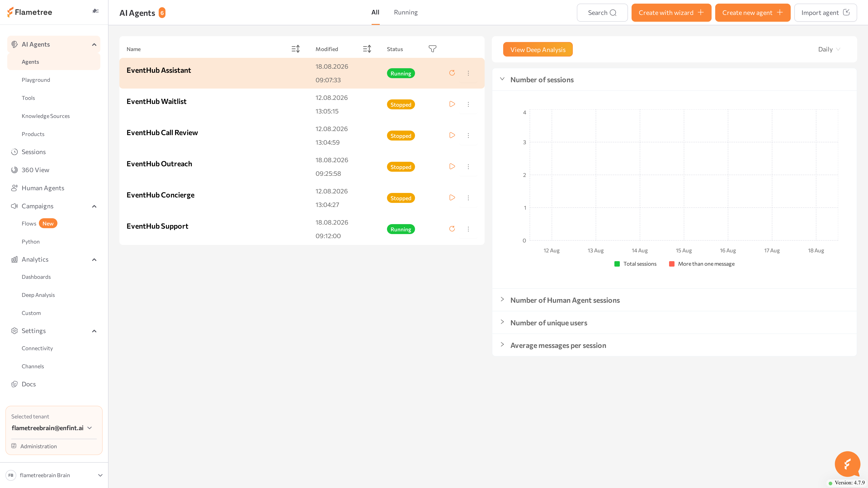Collapse the Settings sidebar section

[x=94, y=331]
